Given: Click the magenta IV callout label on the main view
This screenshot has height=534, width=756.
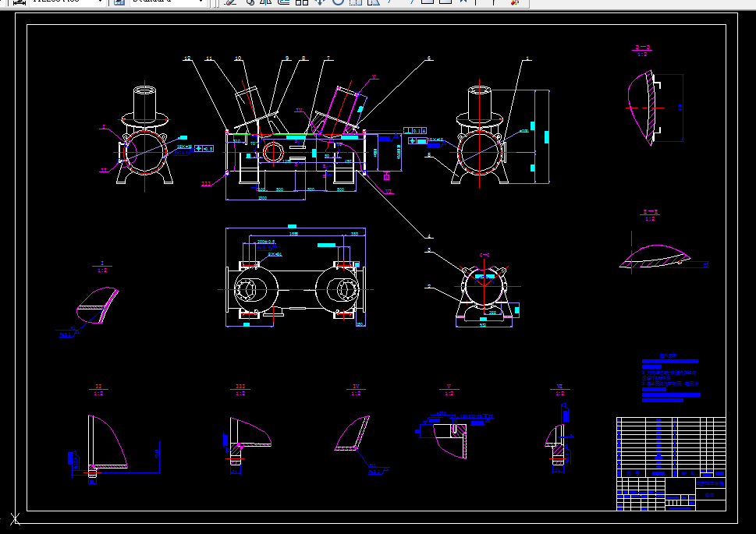Looking at the screenshot, I should (x=299, y=111).
